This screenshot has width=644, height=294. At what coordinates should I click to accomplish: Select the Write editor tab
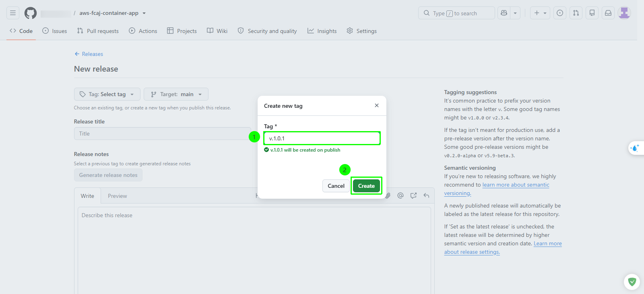point(87,196)
